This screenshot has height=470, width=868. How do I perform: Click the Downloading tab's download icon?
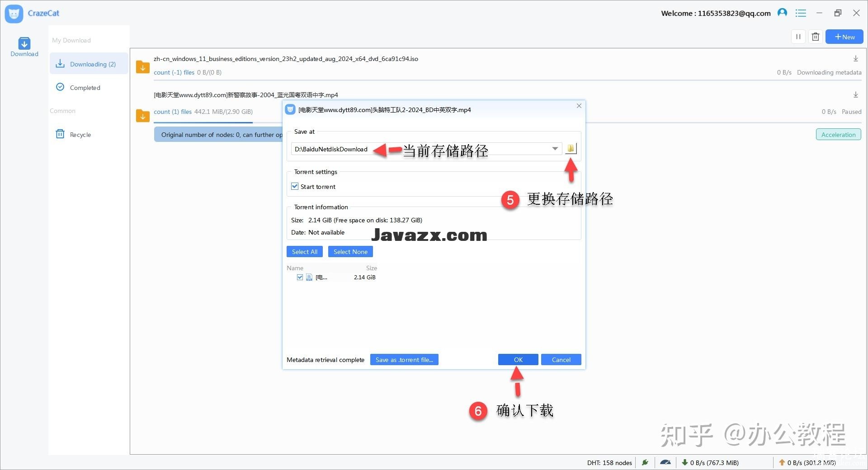pos(60,64)
